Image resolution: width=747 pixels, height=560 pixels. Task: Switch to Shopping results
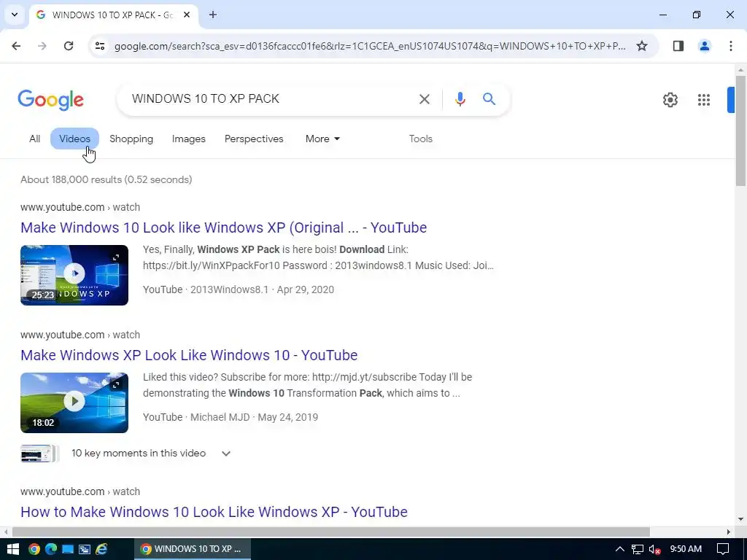click(x=131, y=139)
